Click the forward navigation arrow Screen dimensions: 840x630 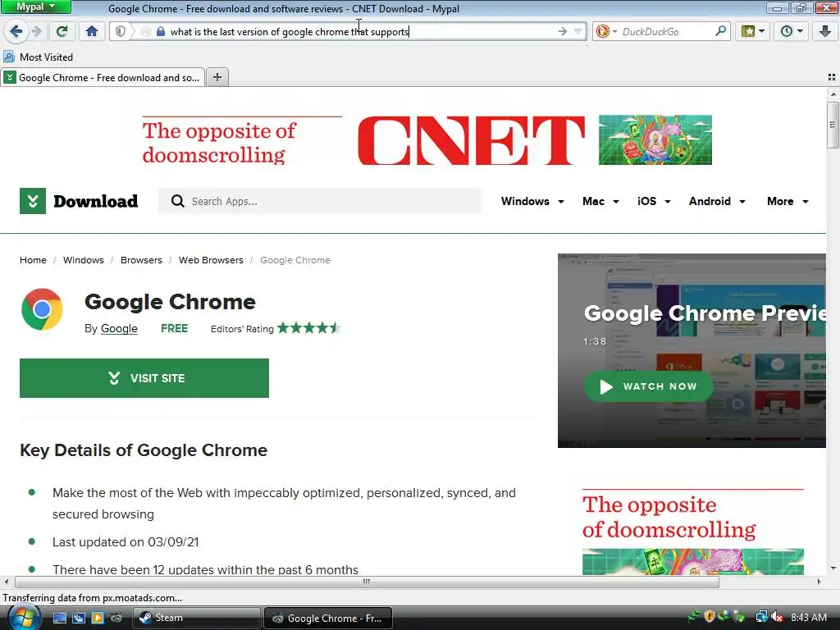click(x=36, y=31)
